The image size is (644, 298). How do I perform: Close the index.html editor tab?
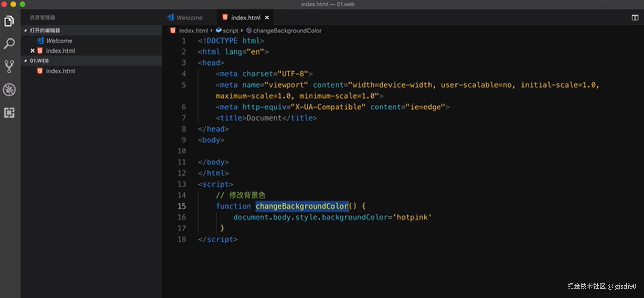(x=267, y=18)
